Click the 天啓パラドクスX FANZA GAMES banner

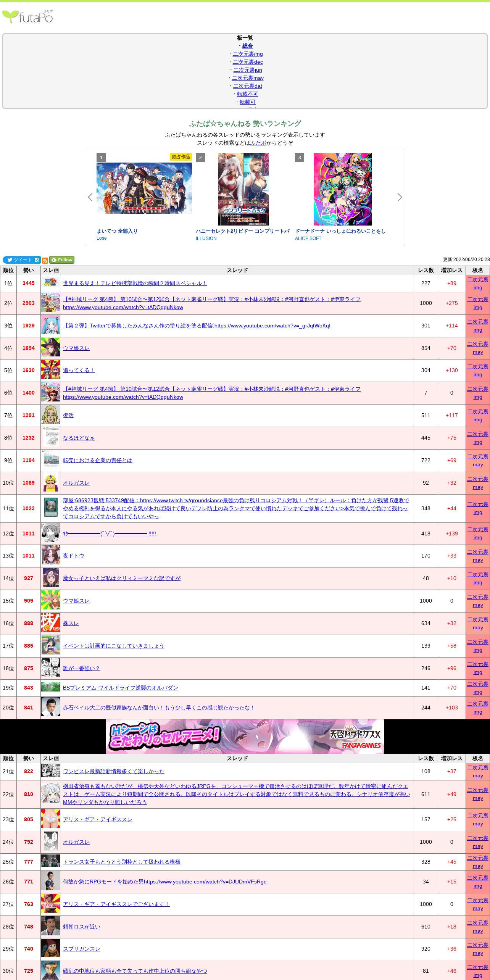(x=245, y=736)
